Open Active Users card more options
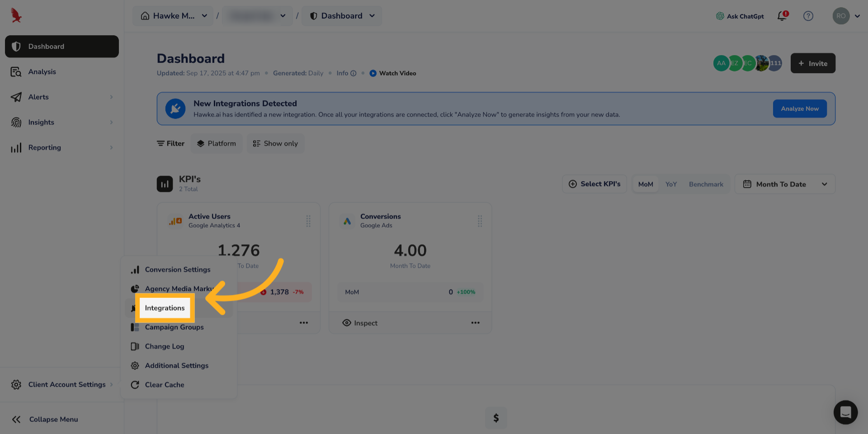Image resolution: width=868 pixels, height=434 pixels. (x=304, y=323)
